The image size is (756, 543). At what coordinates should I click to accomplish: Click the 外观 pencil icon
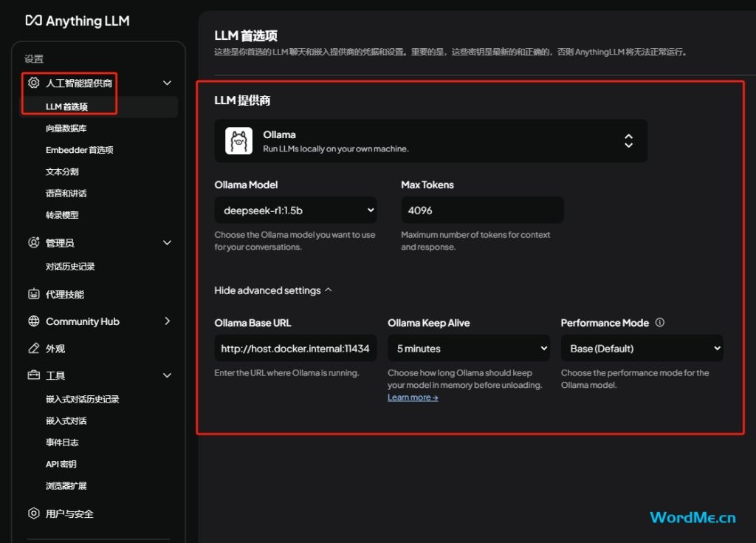pos(33,348)
